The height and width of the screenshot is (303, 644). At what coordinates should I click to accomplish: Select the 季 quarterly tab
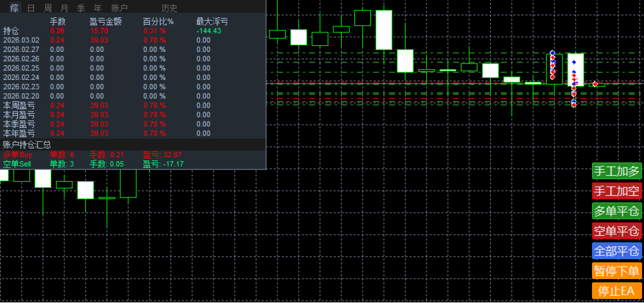coord(81,8)
